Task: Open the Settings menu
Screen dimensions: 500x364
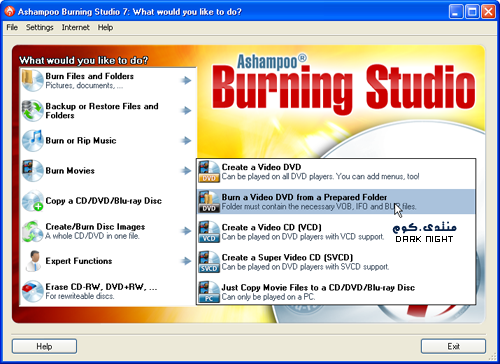Action: coord(40,27)
